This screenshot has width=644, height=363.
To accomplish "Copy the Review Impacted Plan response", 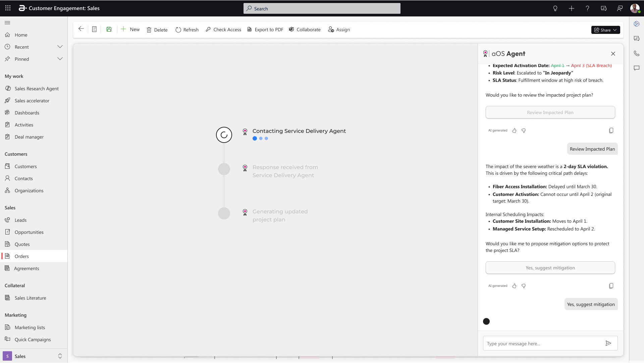I will coord(611,131).
